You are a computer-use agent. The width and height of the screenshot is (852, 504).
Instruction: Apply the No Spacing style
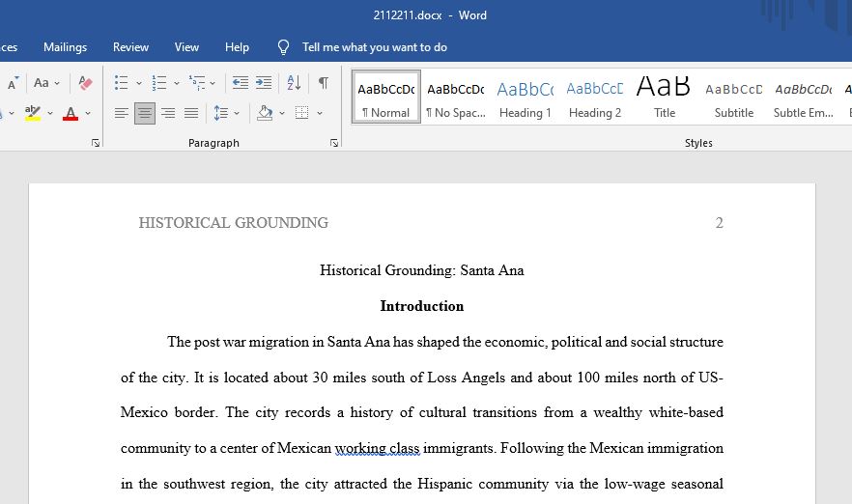[x=455, y=98]
